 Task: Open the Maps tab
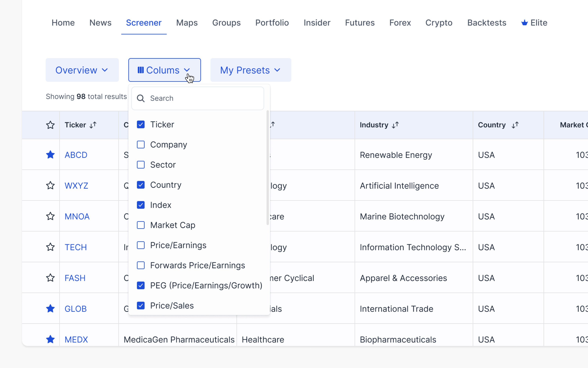(187, 23)
